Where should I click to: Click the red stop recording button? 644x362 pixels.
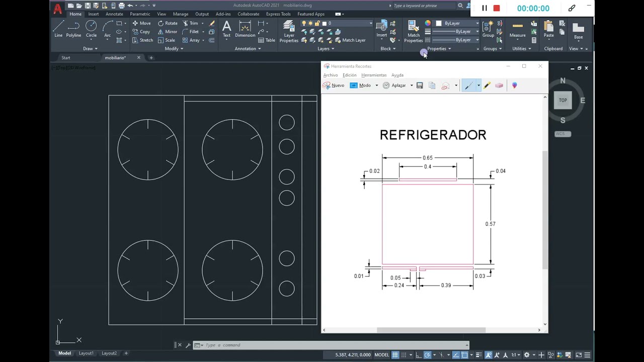497,8
